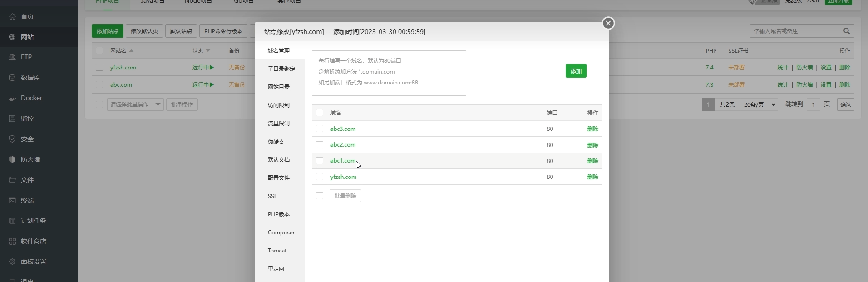
Task: Close the site modification dialog
Action: [608, 23]
